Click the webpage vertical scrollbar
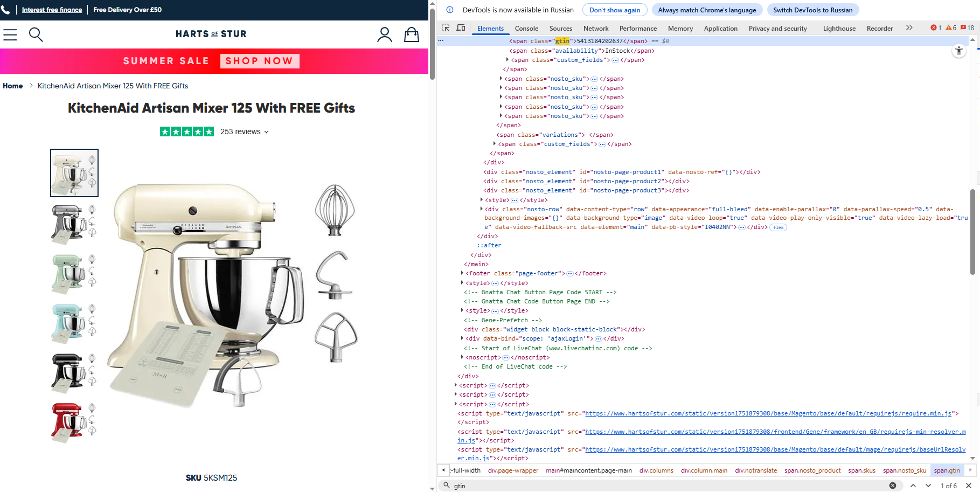The width and height of the screenshot is (980, 492). [x=432, y=43]
